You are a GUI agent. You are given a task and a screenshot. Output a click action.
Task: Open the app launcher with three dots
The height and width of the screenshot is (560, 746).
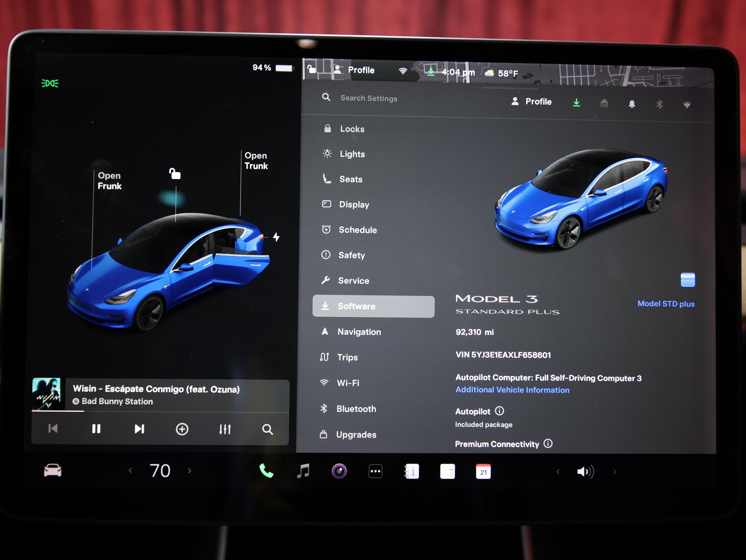point(375,471)
